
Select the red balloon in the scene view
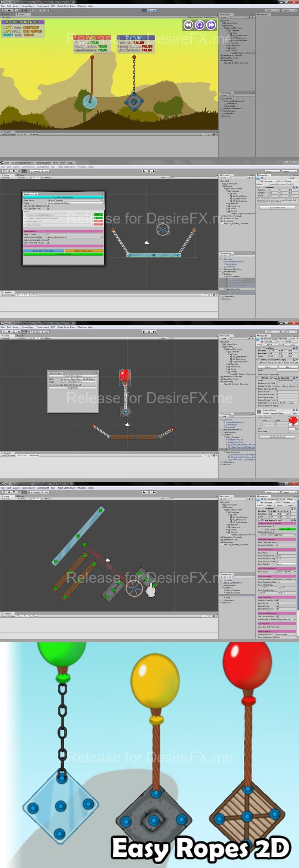pos(125,375)
